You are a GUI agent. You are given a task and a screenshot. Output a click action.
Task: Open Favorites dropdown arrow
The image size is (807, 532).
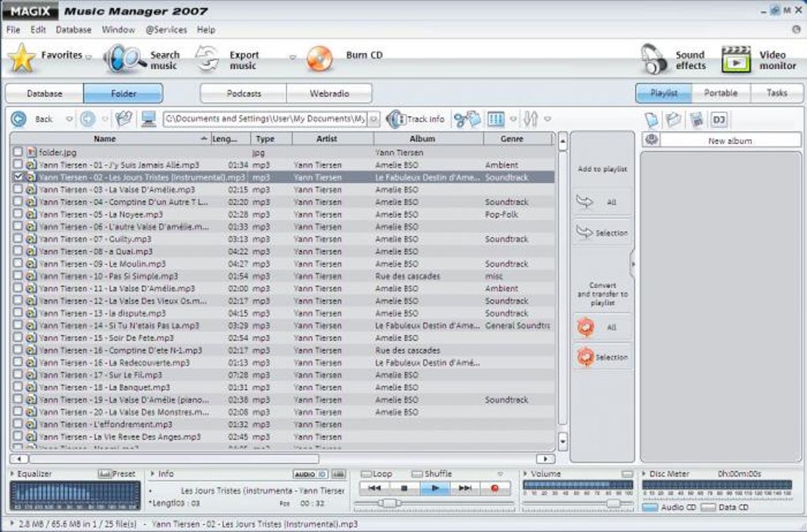click(x=89, y=58)
